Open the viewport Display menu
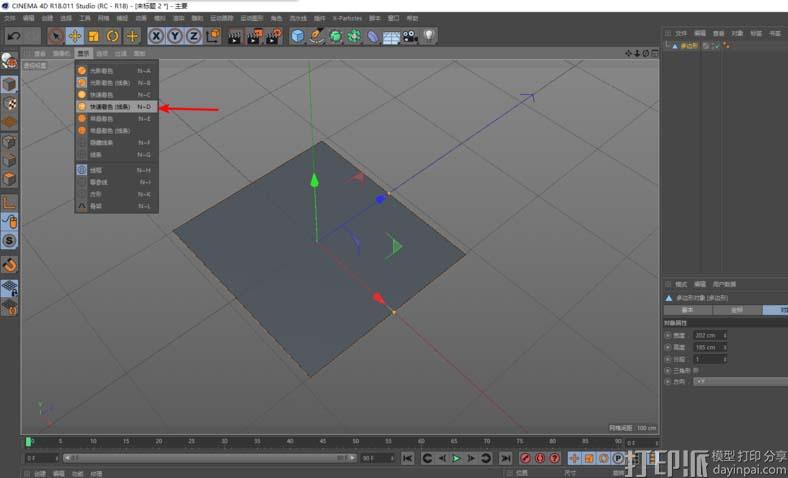 [83, 53]
